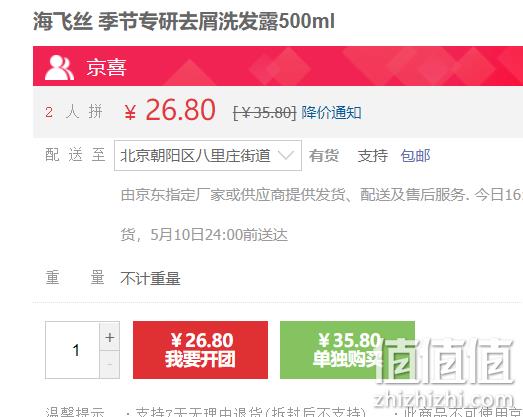523x417 pixels.
Task: Buy alone using the 单独购买 button
Action: click(x=347, y=350)
